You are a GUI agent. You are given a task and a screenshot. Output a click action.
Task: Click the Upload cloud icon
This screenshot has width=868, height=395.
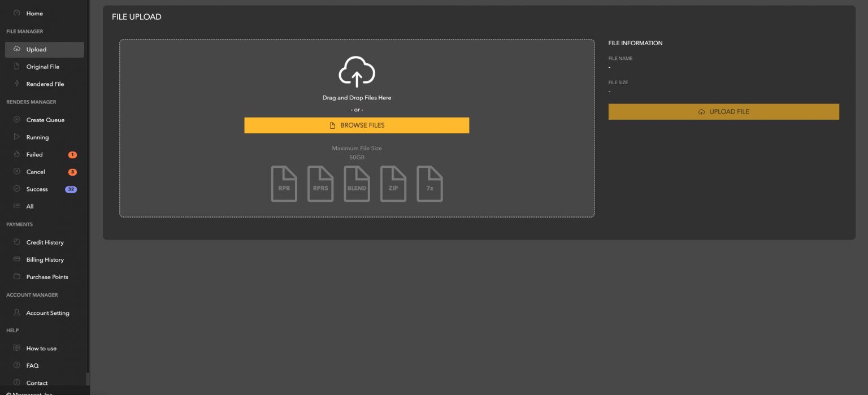(17, 49)
